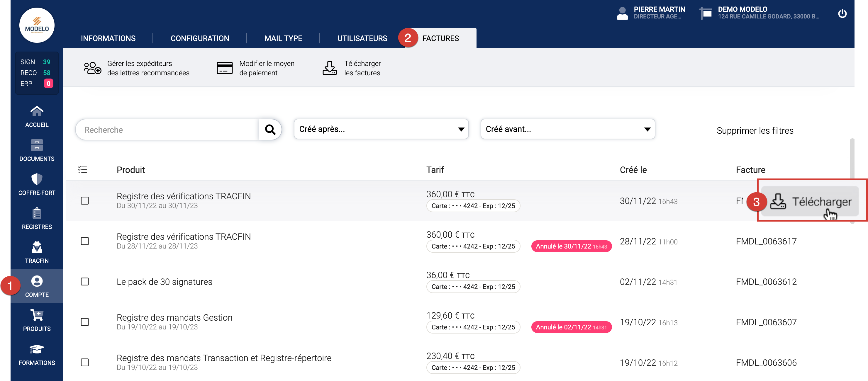Click the search magnifier button
Screen dimensions: 868x381
pyautogui.click(x=270, y=130)
